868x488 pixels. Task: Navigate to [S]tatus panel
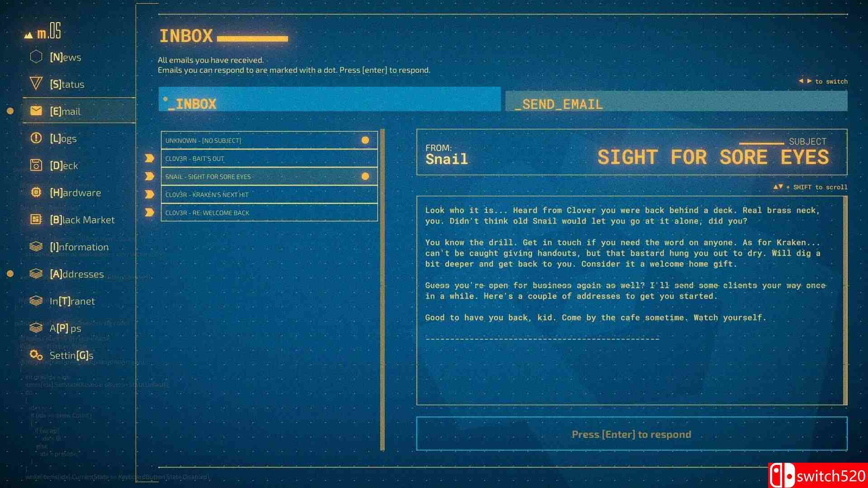[x=68, y=84]
